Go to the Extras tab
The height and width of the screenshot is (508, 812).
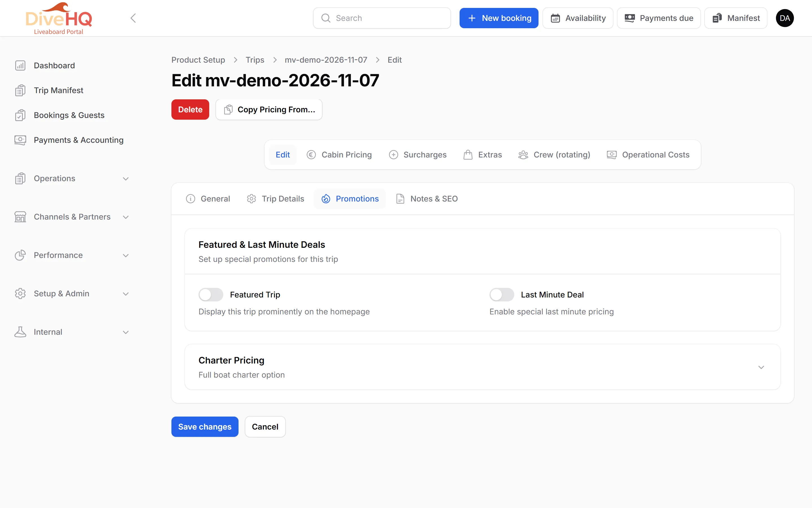[x=482, y=155]
